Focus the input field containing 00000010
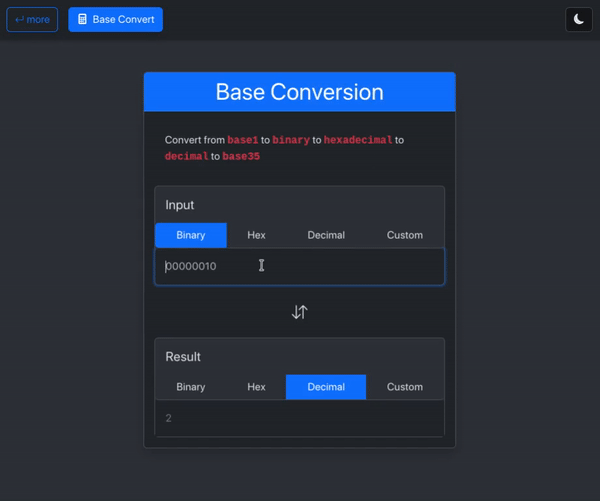Image resolution: width=600 pixels, height=501 pixels. (300, 266)
